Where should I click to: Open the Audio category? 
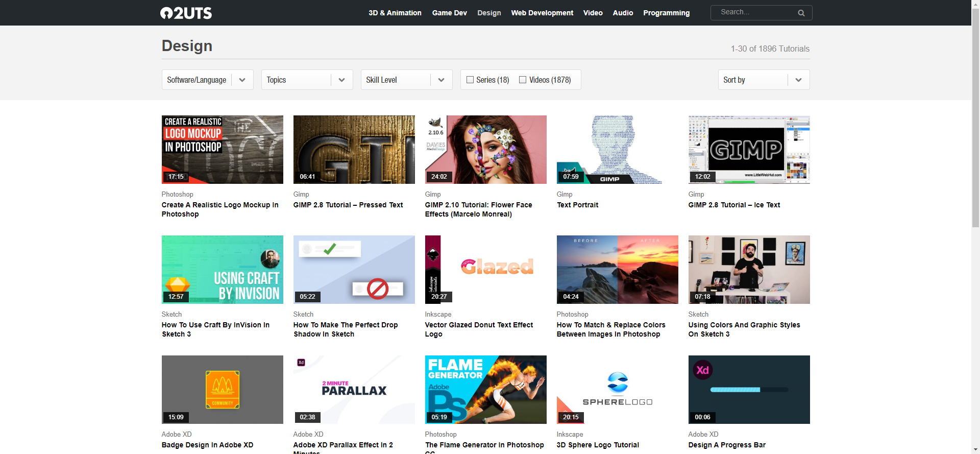(x=623, y=13)
